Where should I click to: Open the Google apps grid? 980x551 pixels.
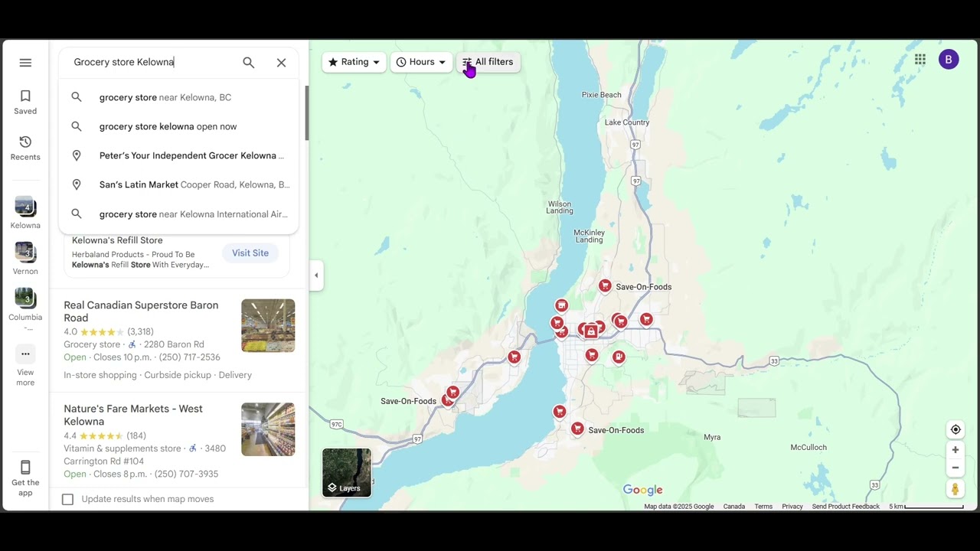click(920, 60)
